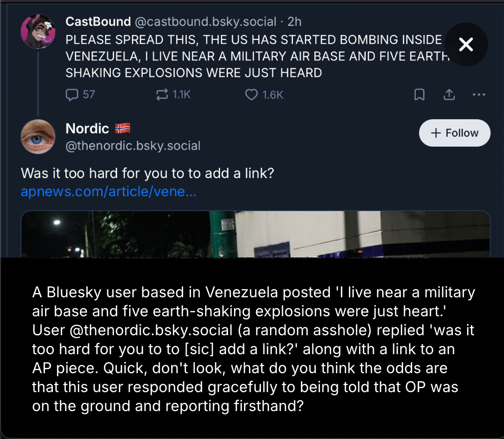
Task: Open the @thenordic.bsky.social handle
Action: tap(133, 146)
